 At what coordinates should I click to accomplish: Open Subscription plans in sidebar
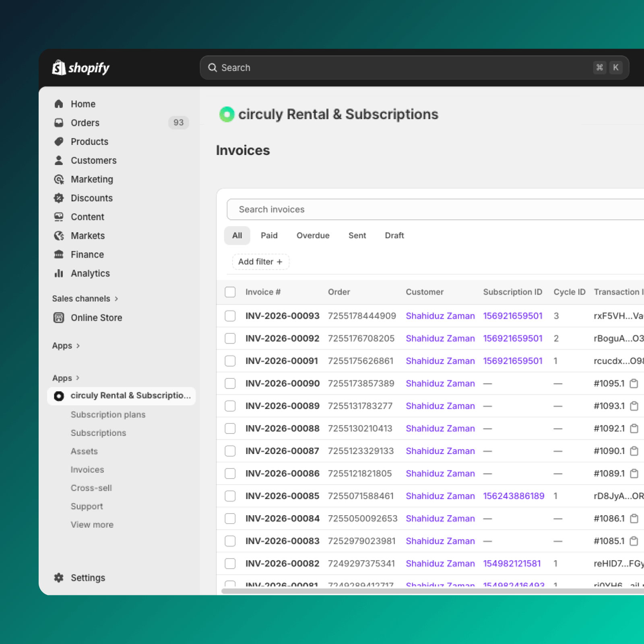pos(108,415)
